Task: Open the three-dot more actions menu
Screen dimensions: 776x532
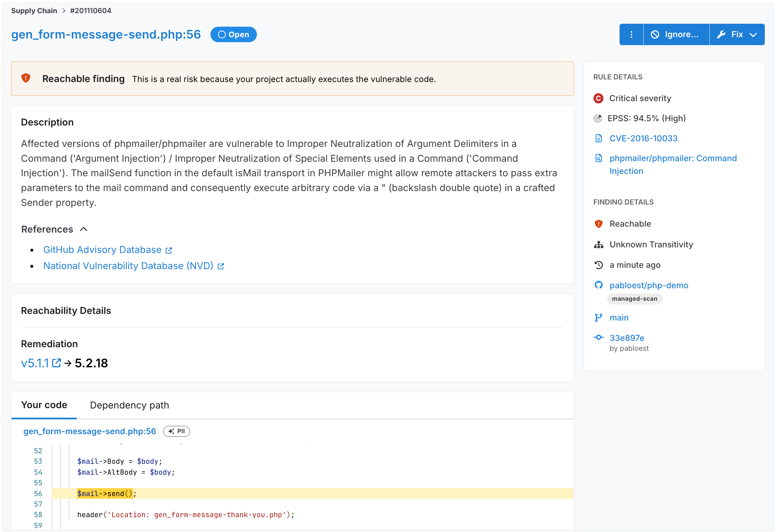Action: [x=631, y=34]
